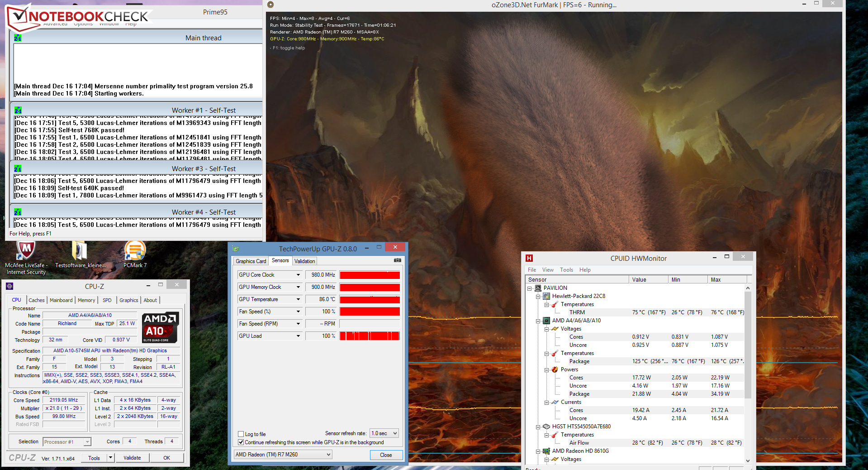Click the OK button in CPU-Z
Viewport: 868px width, 470px height.
point(166,458)
